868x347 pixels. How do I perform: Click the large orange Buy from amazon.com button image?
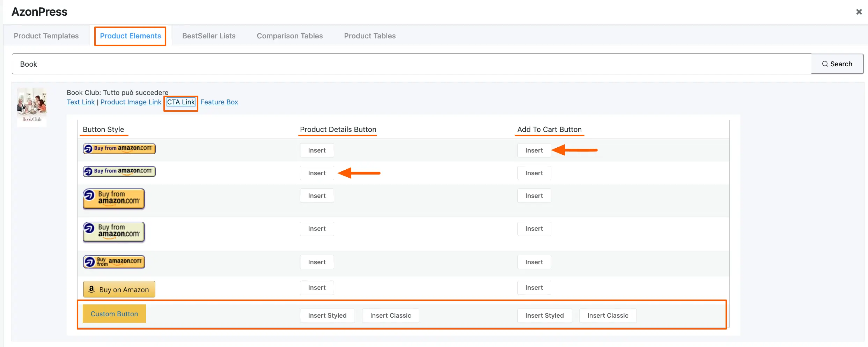pos(113,199)
